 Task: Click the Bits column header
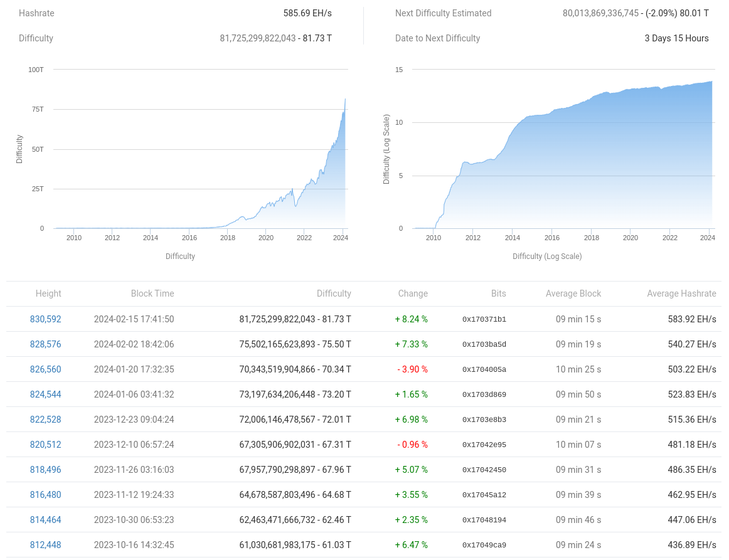click(498, 293)
